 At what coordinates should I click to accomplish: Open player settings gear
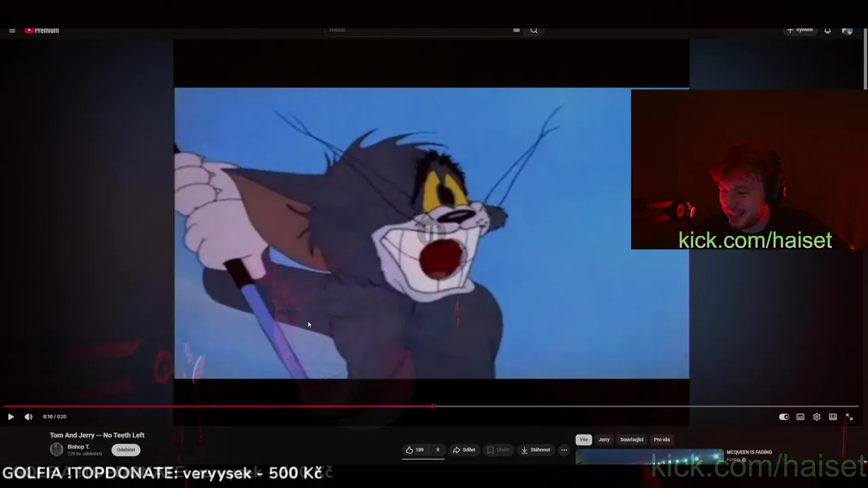(816, 417)
